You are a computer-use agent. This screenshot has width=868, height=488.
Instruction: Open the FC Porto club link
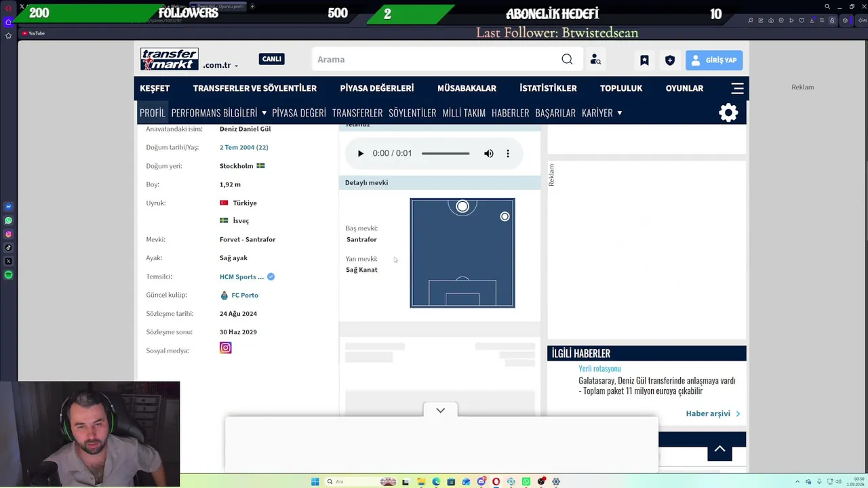click(245, 296)
